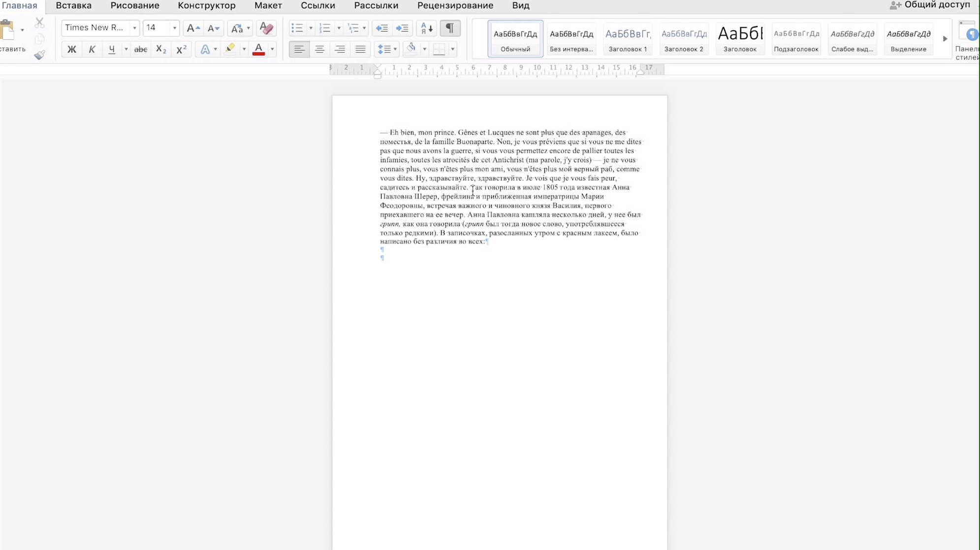Open the font name dropdown
Viewport: 980px width, 550px height.
tap(134, 28)
